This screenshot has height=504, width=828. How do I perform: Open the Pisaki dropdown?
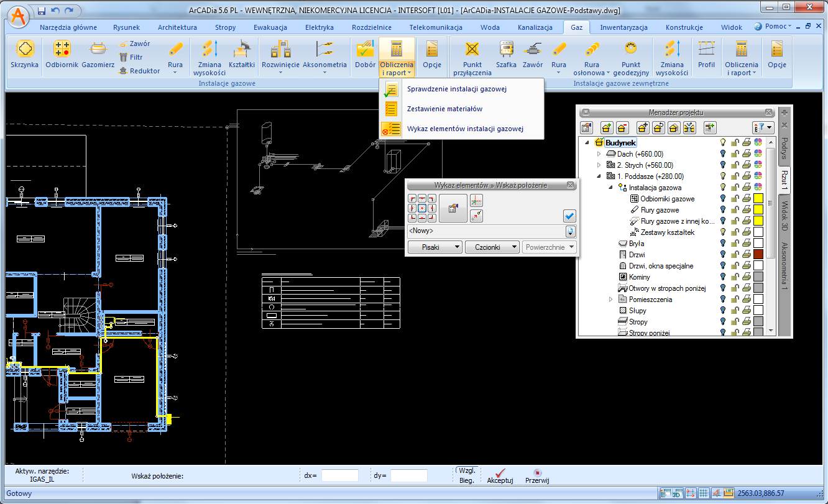click(x=435, y=247)
